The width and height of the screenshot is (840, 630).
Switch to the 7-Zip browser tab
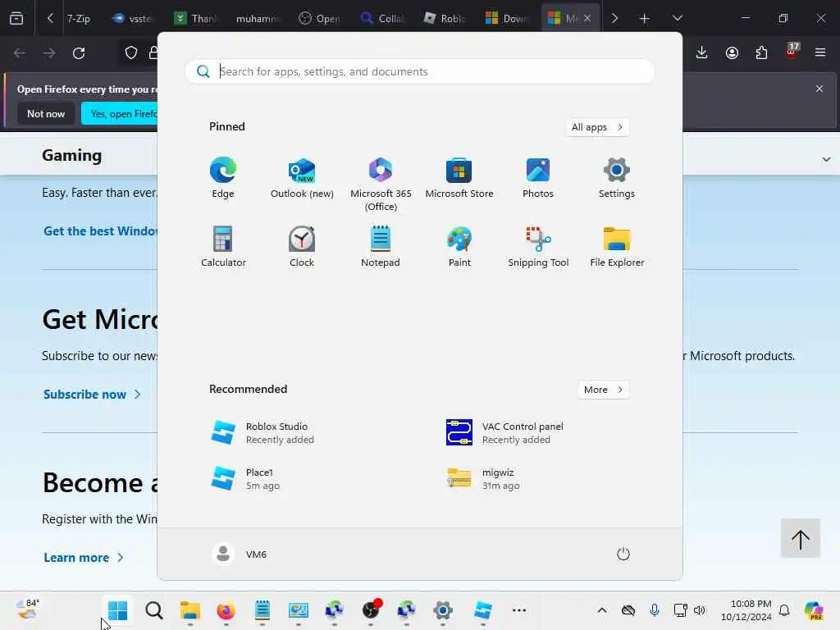(78, 18)
